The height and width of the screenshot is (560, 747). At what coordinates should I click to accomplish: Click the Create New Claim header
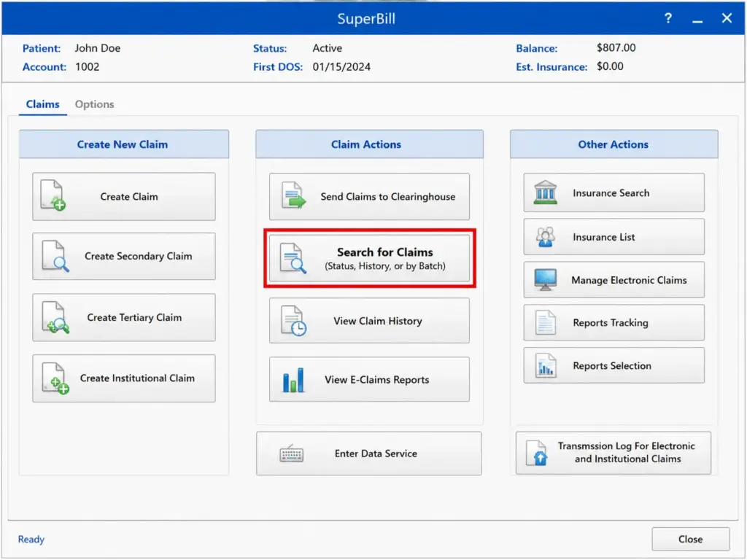tap(123, 144)
